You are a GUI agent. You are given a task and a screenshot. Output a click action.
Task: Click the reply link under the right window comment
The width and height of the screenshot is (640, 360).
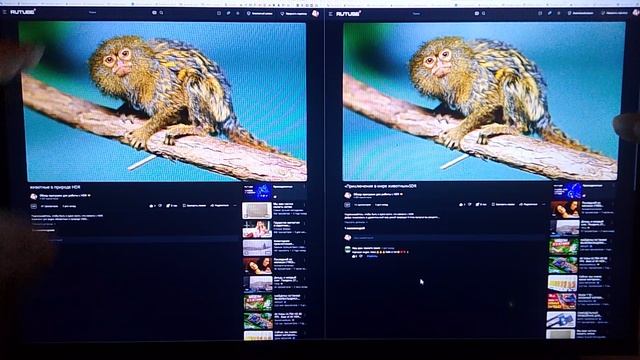[372, 256]
